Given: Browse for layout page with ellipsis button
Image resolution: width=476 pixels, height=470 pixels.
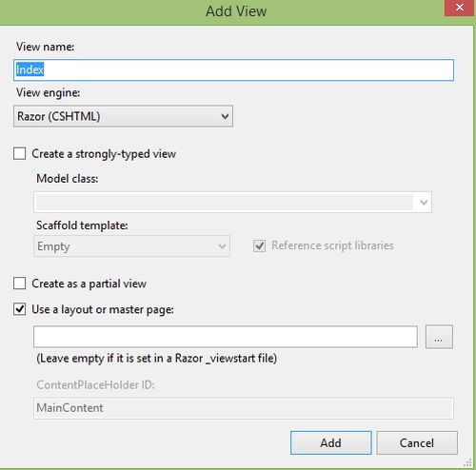Looking at the screenshot, I should pyautogui.click(x=439, y=337).
